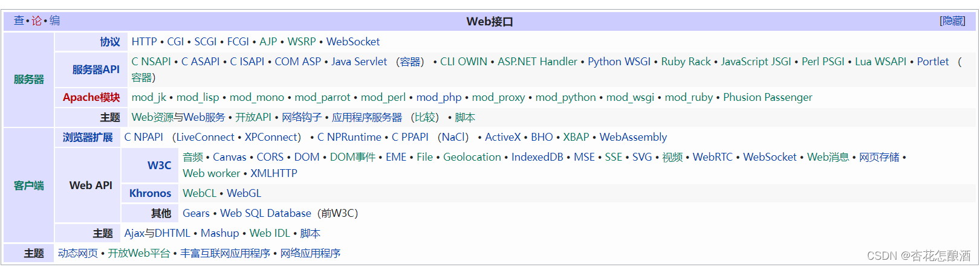Open the COM ASP link
Screen dimensions: 980x267
click(297, 62)
